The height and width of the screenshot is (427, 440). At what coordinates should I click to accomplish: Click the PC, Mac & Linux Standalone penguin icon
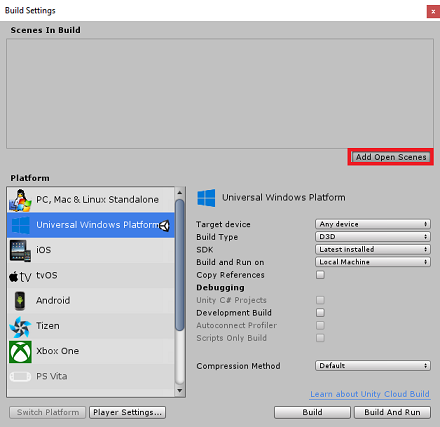[x=20, y=200]
